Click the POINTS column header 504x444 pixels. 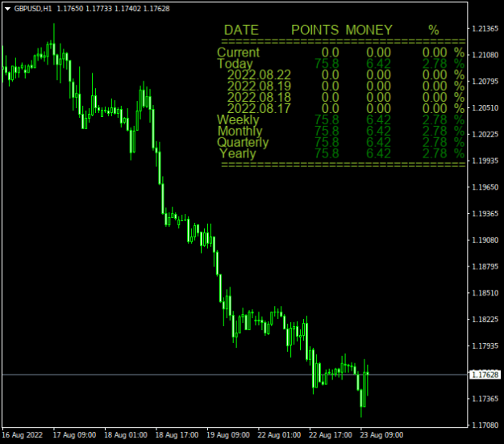tap(315, 30)
